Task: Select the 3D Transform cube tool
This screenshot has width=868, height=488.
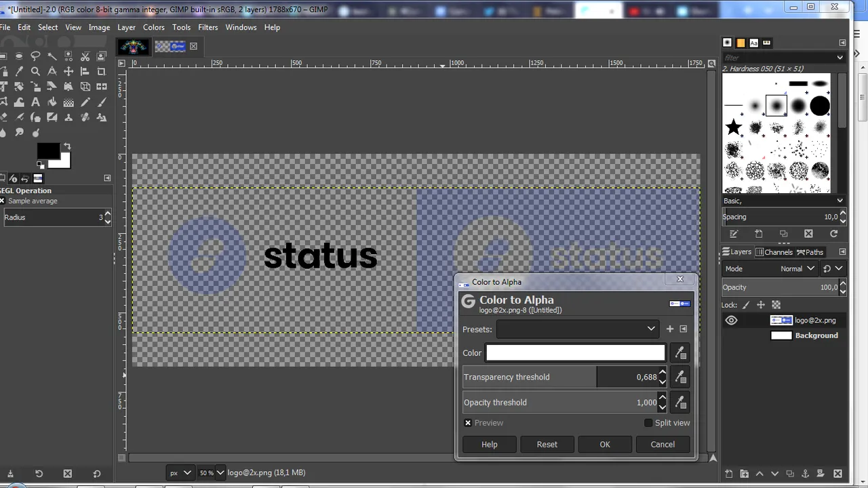Action: pyautogui.click(x=85, y=87)
